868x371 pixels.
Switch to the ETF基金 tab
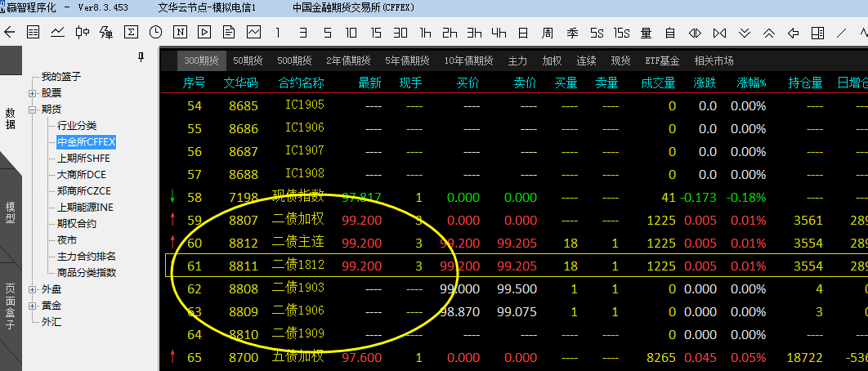(662, 61)
